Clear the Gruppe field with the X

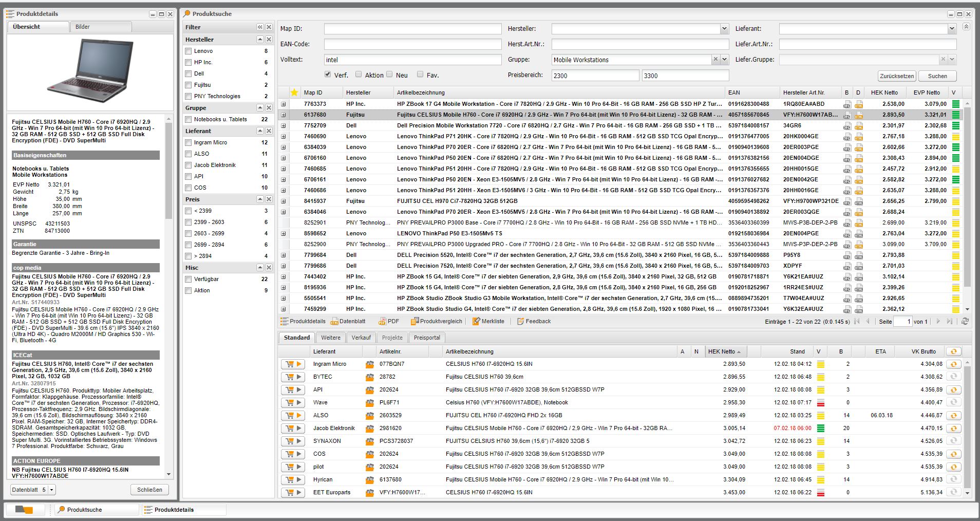(x=715, y=60)
